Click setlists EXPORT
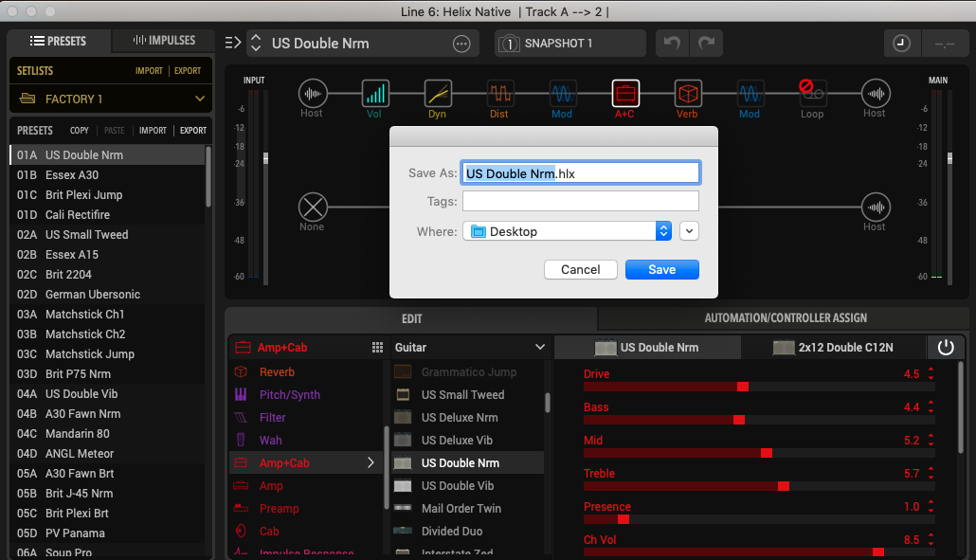Image resolution: width=976 pixels, height=560 pixels. [x=188, y=71]
